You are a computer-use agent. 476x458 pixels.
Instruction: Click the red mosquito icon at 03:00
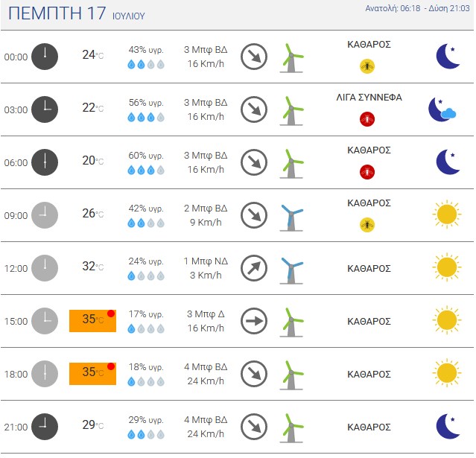click(367, 119)
